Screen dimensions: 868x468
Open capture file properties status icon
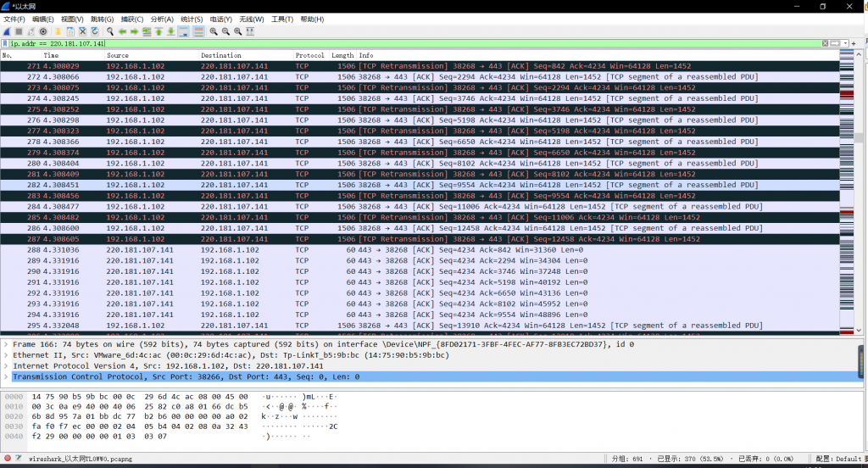pyautogui.click(x=19, y=459)
